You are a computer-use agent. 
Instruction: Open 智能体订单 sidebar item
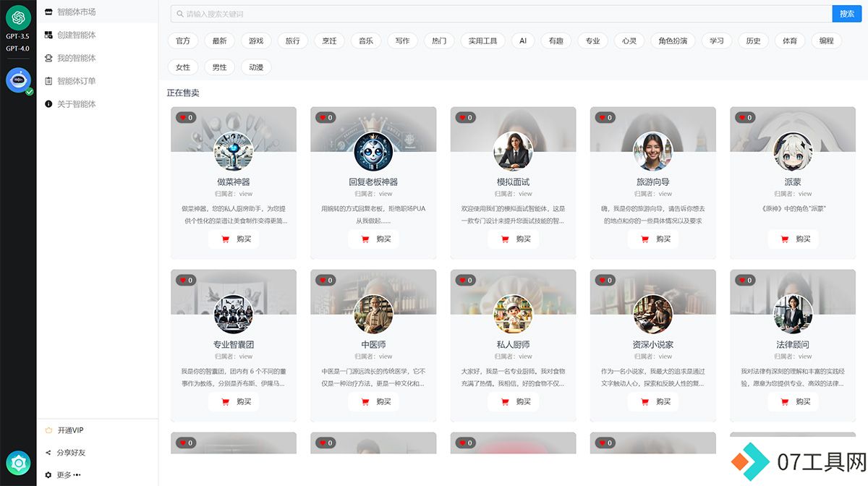pyautogui.click(x=97, y=81)
